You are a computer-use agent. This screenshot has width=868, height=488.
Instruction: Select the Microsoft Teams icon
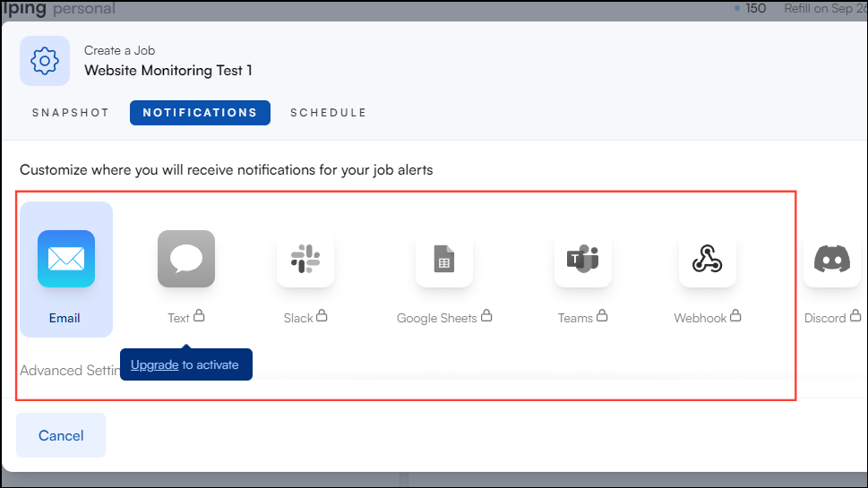(x=583, y=259)
